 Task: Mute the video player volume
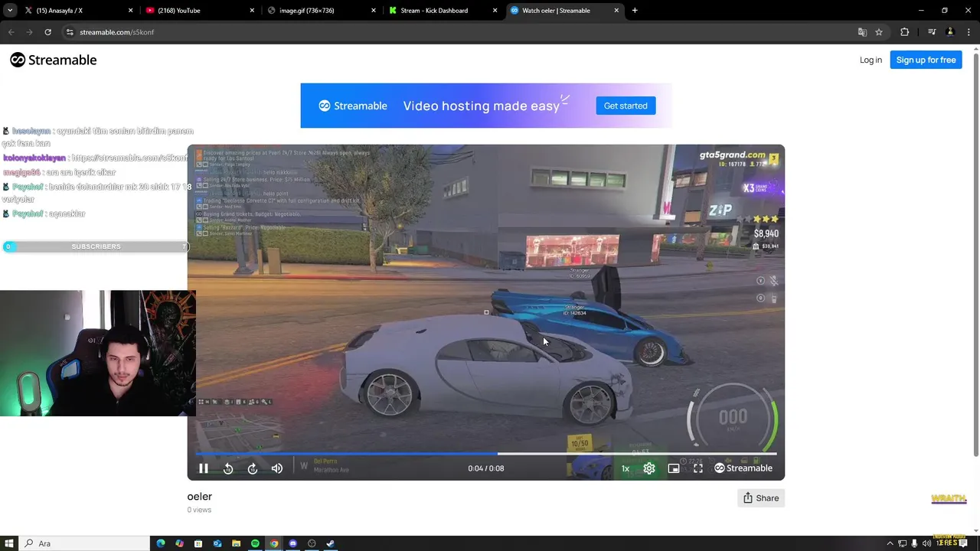click(x=277, y=468)
